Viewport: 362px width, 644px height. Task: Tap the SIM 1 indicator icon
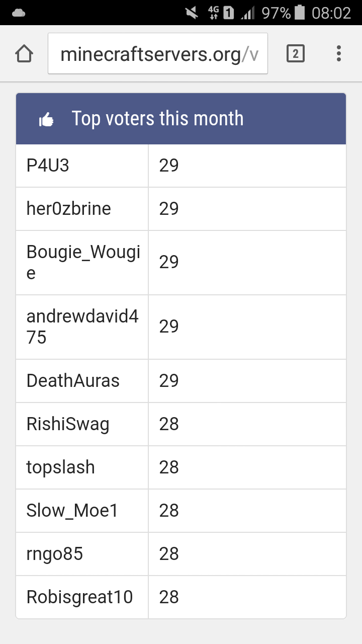229,13
